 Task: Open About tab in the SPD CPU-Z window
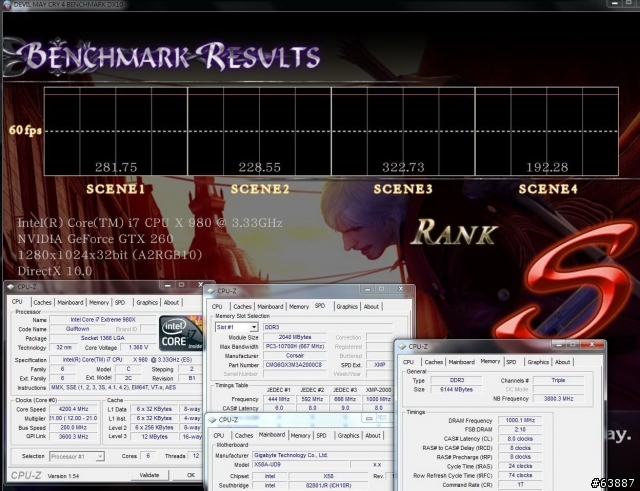point(371,307)
